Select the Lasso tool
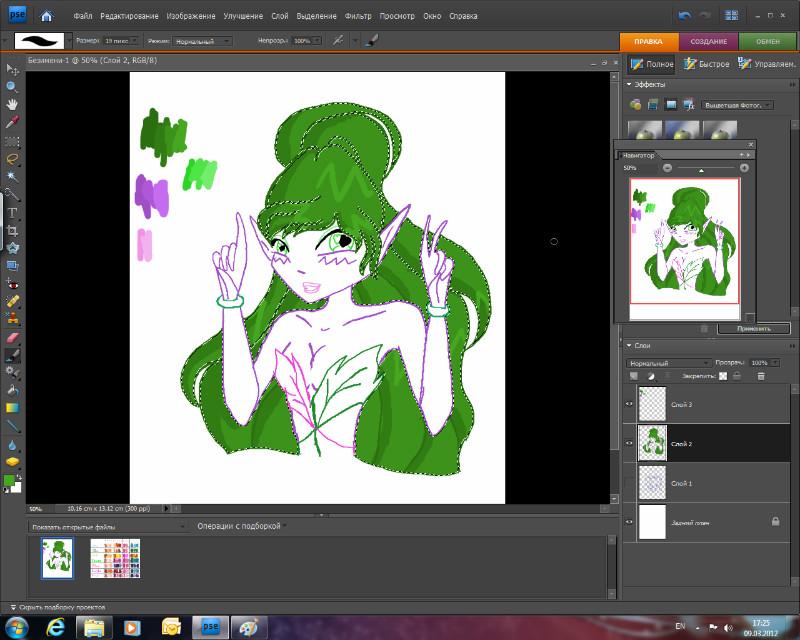 (13, 158)
